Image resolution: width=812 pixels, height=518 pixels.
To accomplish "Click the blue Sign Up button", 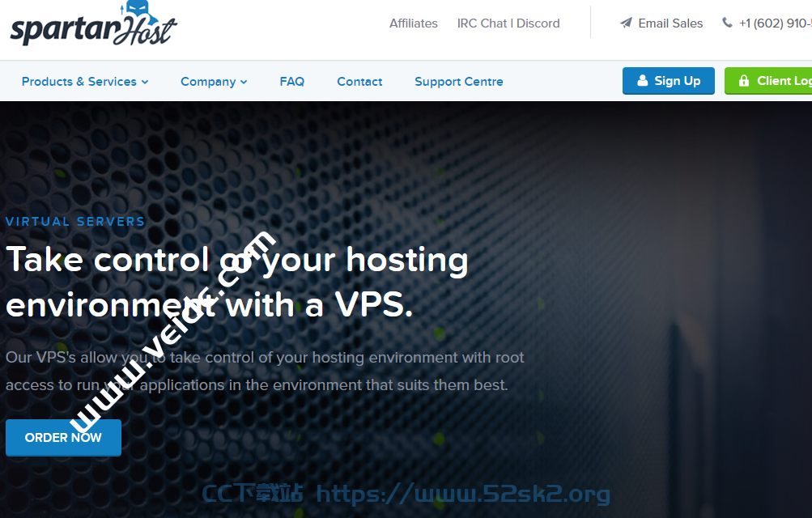I will click(x=669, y=81).
